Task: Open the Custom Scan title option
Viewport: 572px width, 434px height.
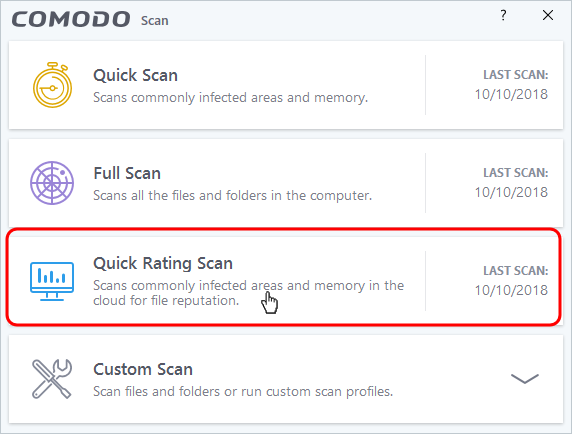Action: pyautogui.click(x=143, y=369)
